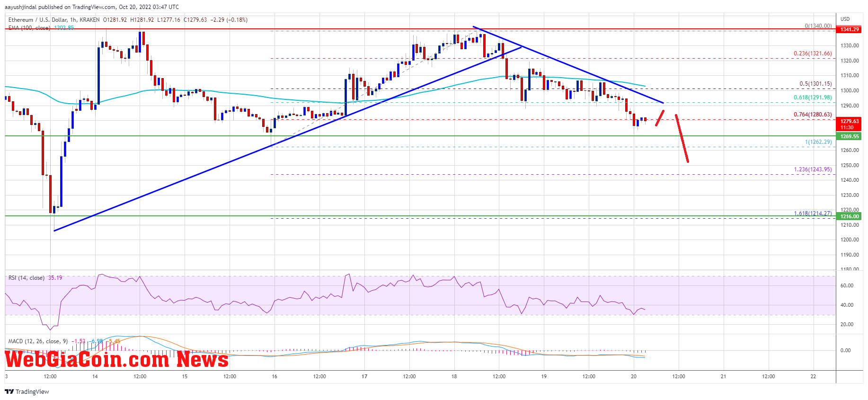Click the RSI value 35.19
This screenshot has height=400, width=868.
pyautogui.click(x=55, y=278)
